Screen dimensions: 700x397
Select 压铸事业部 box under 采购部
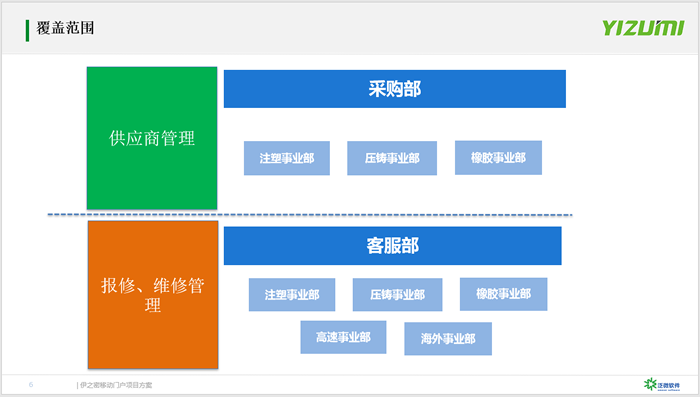coord(392,158)
